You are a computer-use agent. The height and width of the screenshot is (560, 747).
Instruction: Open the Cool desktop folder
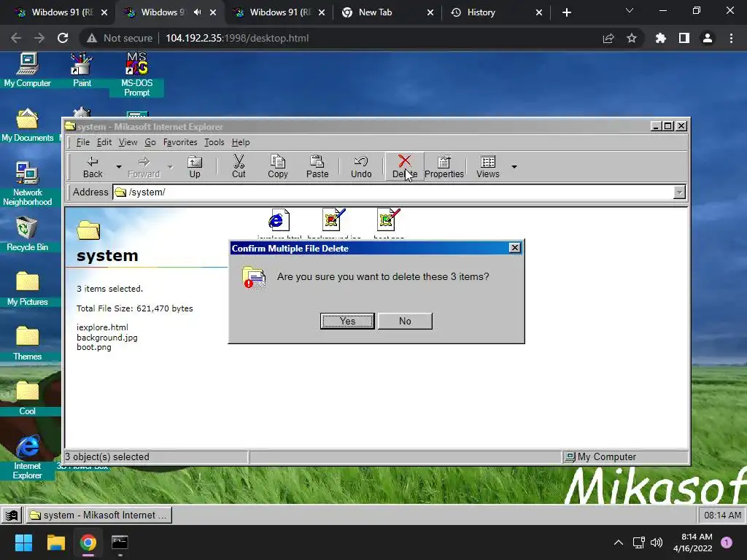point(27,398)
